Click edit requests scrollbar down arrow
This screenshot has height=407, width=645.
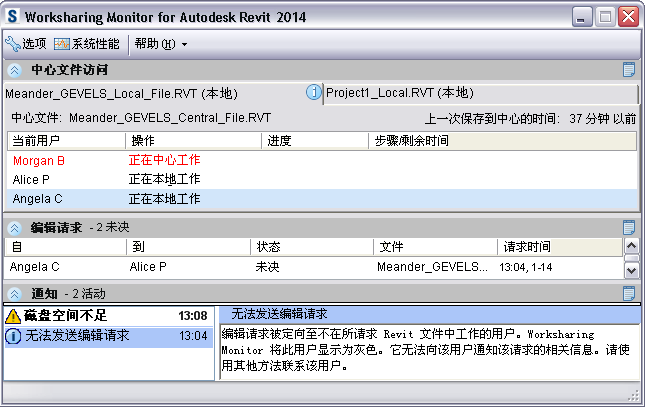[631, 271]
